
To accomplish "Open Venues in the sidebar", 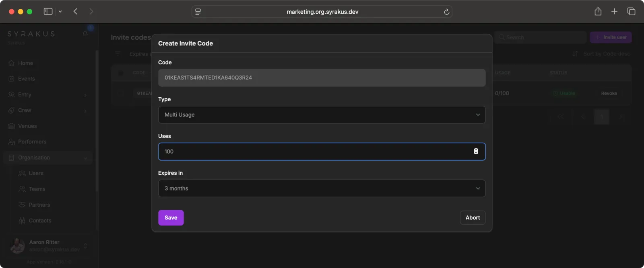I will [27, 126].
